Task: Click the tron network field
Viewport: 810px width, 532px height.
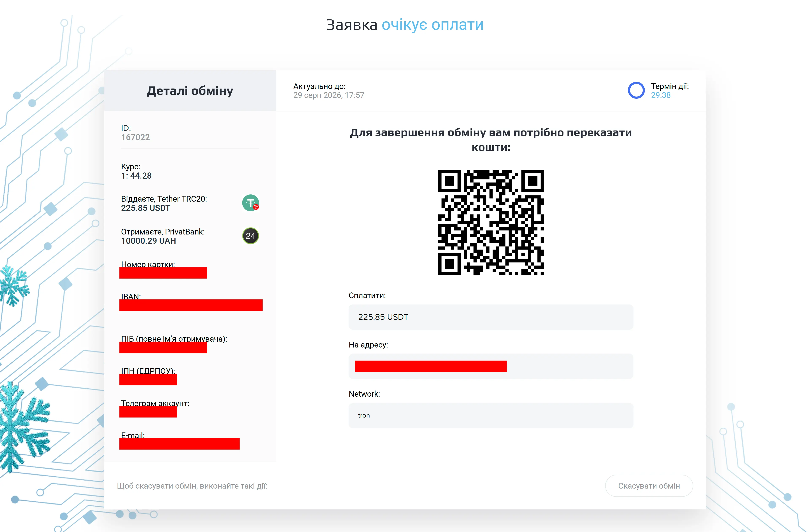Action: tap(491, 415)
